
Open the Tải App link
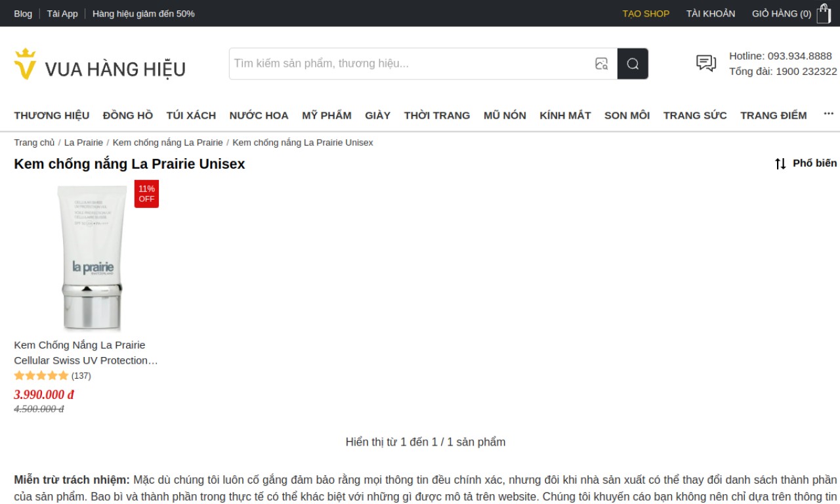pyautogui.click(x=62, y=13)
